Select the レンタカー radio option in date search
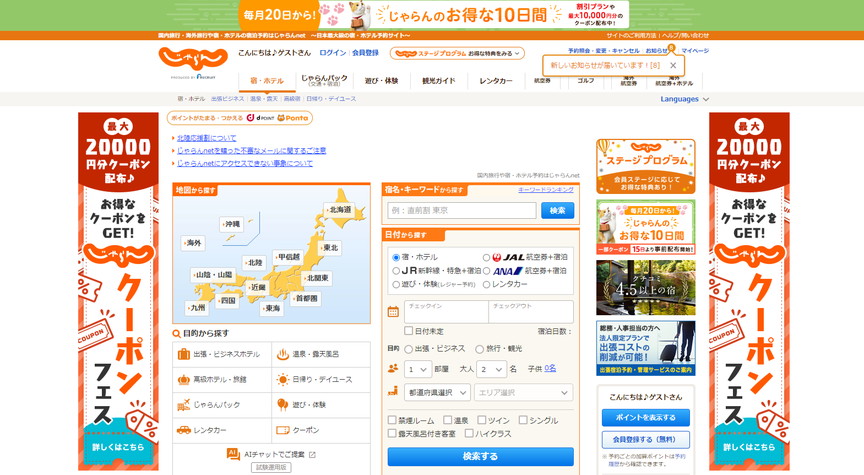 coord(487,284)
